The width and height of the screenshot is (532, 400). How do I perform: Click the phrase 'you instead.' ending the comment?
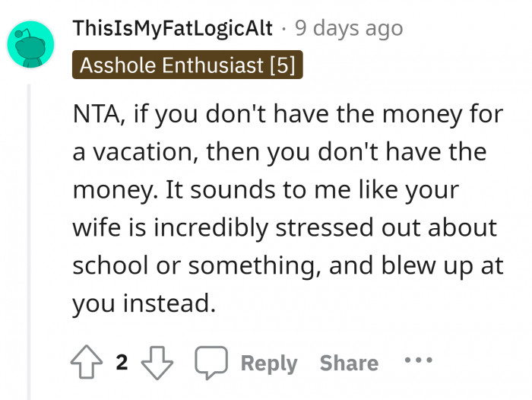[141, 303]
